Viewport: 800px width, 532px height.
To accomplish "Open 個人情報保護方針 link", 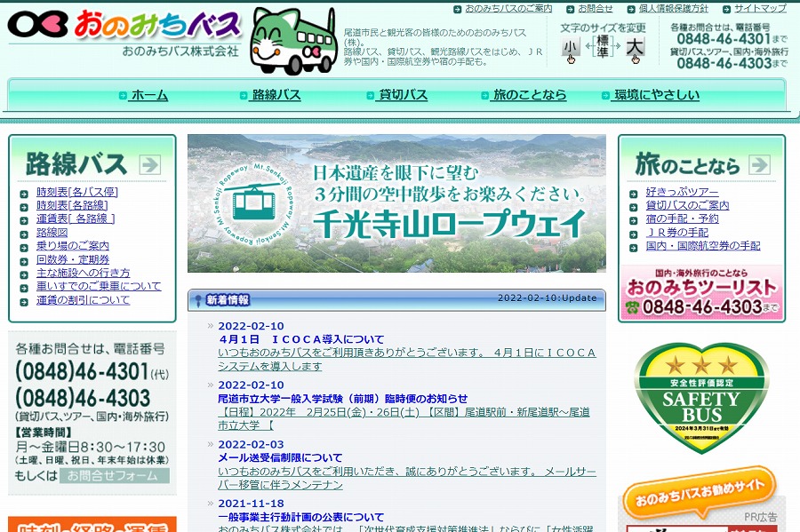I will (674, 9).
